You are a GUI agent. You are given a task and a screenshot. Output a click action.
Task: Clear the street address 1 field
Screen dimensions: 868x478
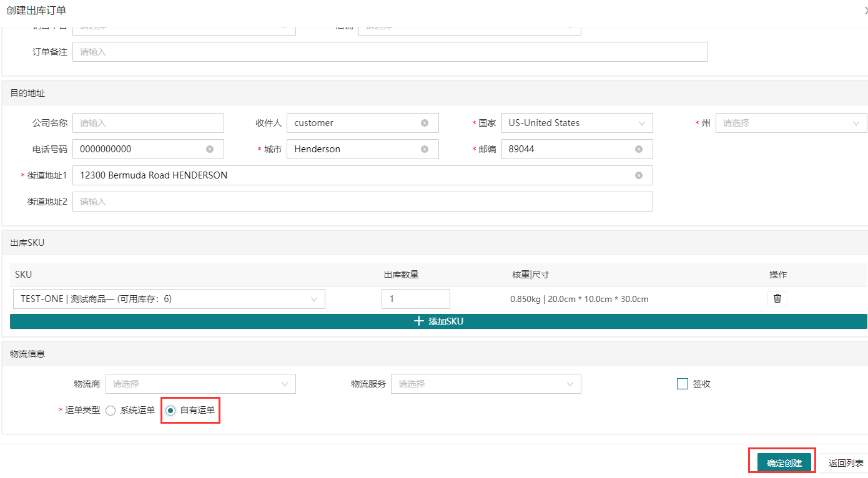coord(639,175)
